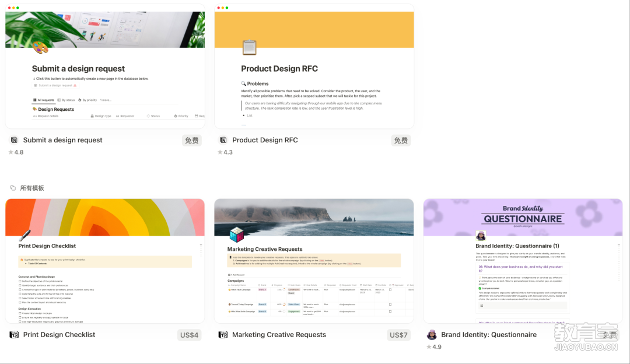This screenshot has width=630, height=364.
Task: Click the avatar icon inside Brand Identity preview
Action: click(481, 236)
